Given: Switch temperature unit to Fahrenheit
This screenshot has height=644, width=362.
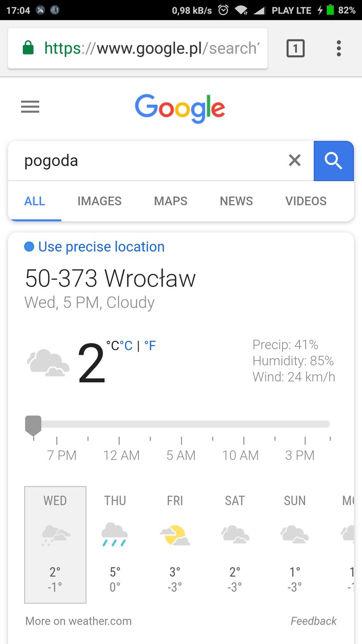Looking at the screenshot, I should coord(150,346).
